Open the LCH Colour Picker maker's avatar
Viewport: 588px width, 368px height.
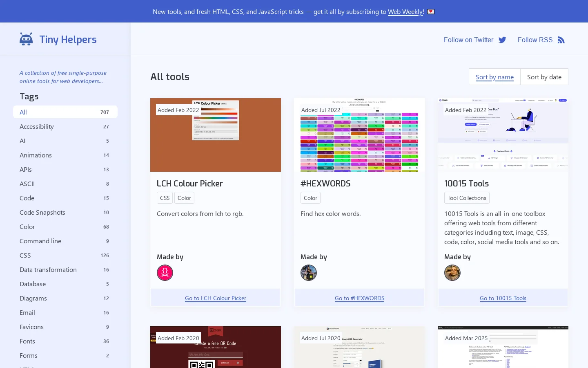(165, 273)
